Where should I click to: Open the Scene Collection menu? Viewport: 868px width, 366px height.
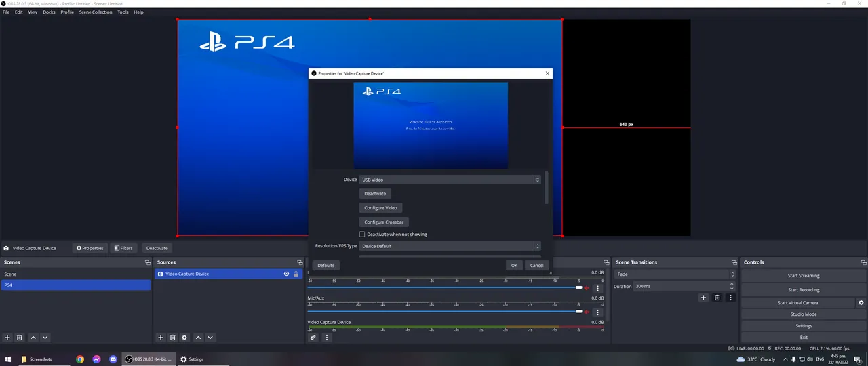pos(96,12)
